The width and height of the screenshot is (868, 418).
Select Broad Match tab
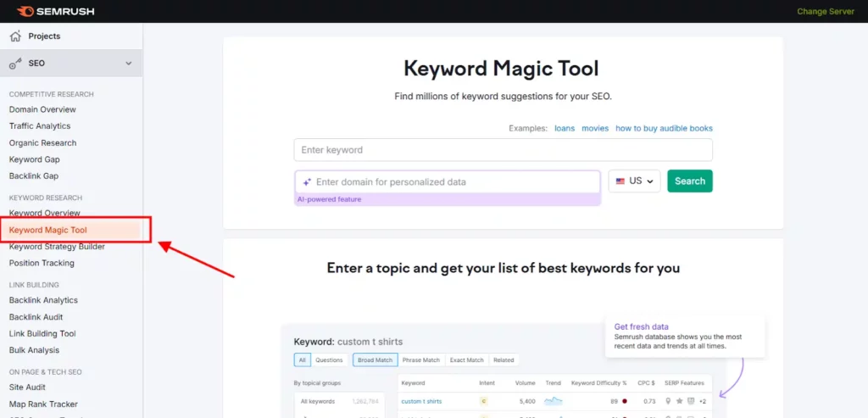point(376,359)
